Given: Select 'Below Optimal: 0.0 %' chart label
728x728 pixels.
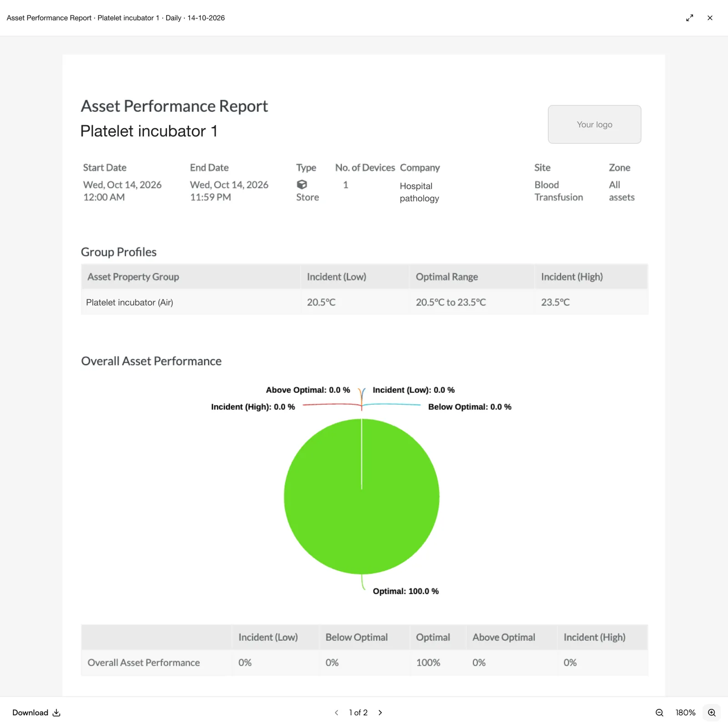Looking at the screenshot, I should [x=470, y=407].
